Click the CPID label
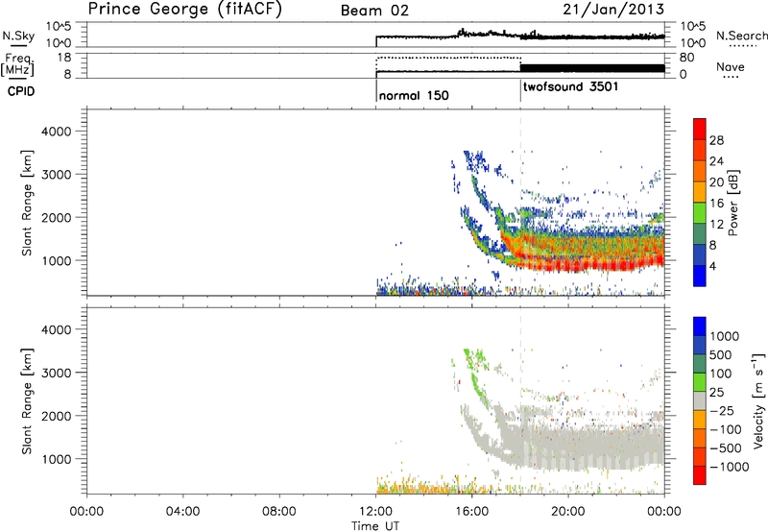The image size is (768, 532). point(21,91)
